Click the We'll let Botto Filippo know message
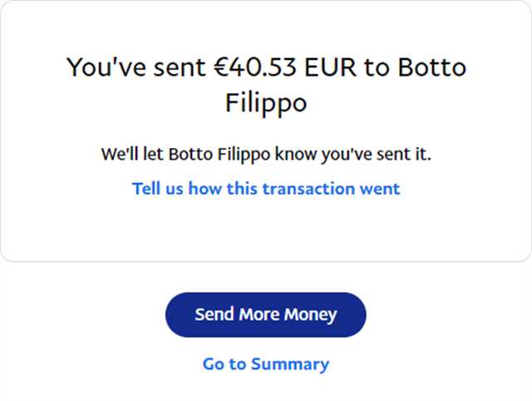This screenshot has width=532, height=401. (266, 155)
